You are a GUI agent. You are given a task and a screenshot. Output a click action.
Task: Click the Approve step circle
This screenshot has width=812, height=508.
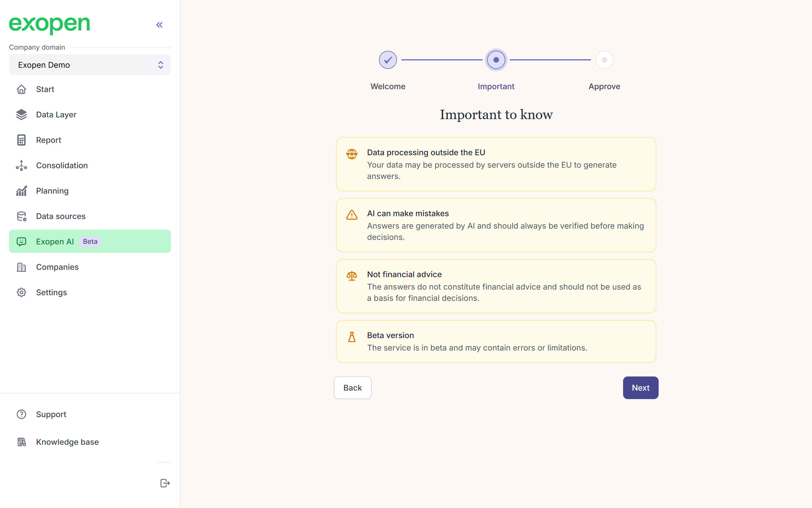604,60
